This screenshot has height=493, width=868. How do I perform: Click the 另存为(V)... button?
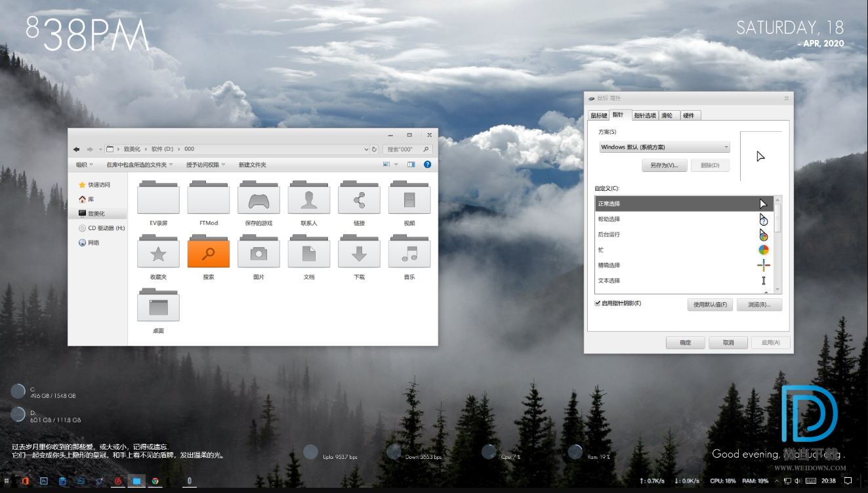(664, 165)
